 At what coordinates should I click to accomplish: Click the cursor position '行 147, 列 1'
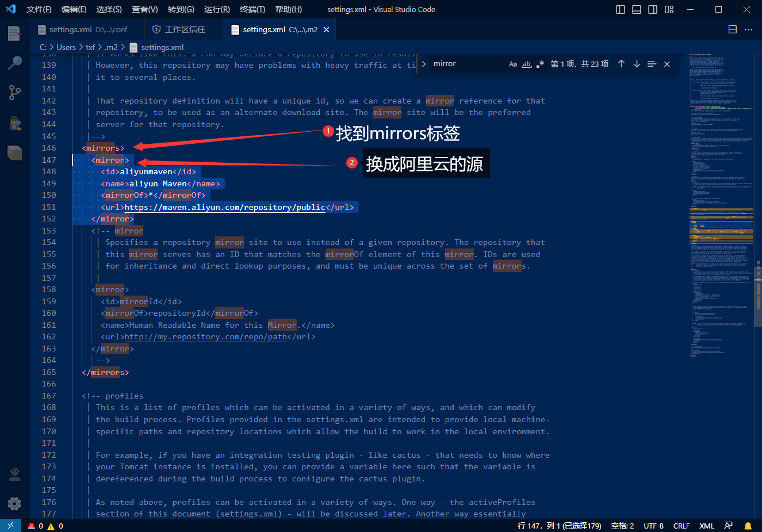click(x=560, y=526)
